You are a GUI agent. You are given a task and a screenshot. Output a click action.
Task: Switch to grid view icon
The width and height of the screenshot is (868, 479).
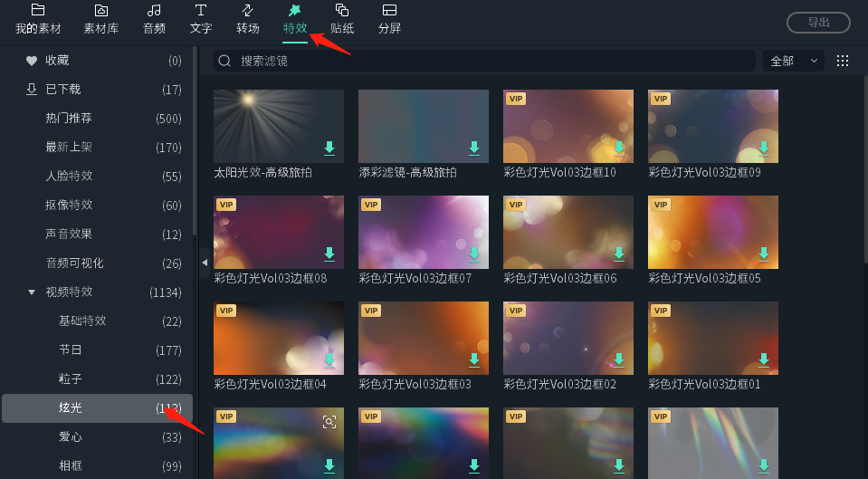click(843, 61)
